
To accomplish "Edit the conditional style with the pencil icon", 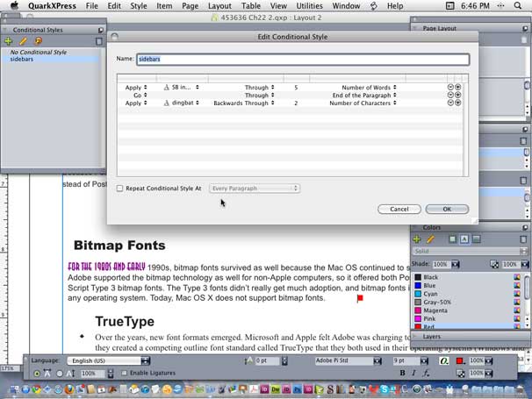I will (x=23, y=41).
